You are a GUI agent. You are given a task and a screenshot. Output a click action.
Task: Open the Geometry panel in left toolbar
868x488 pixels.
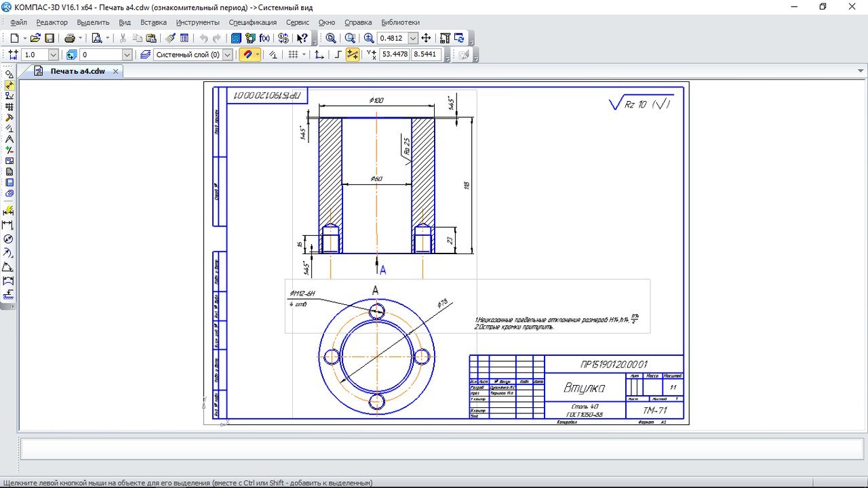9,74
